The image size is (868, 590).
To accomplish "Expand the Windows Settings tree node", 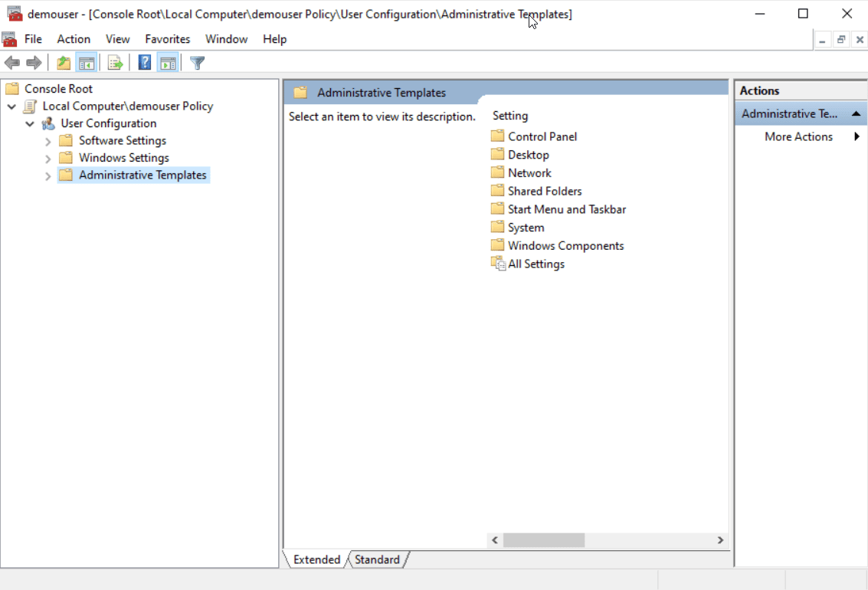I will coord(48,159).
